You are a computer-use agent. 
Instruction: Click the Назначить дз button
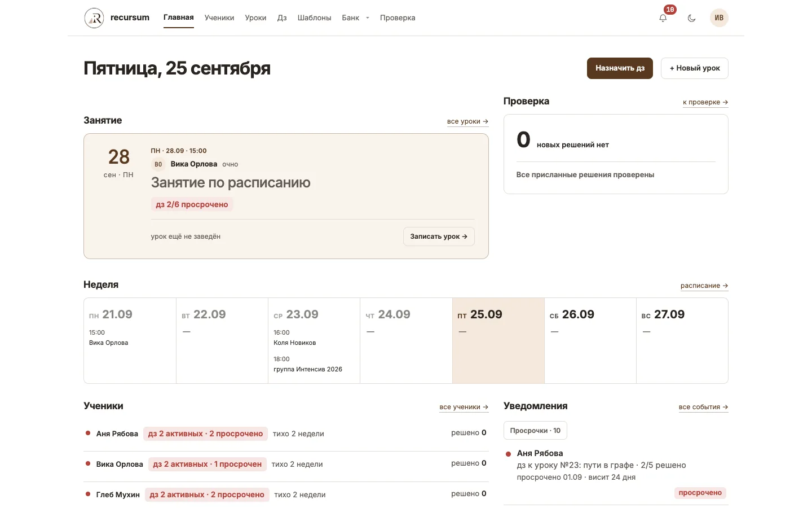pos(620,68)
